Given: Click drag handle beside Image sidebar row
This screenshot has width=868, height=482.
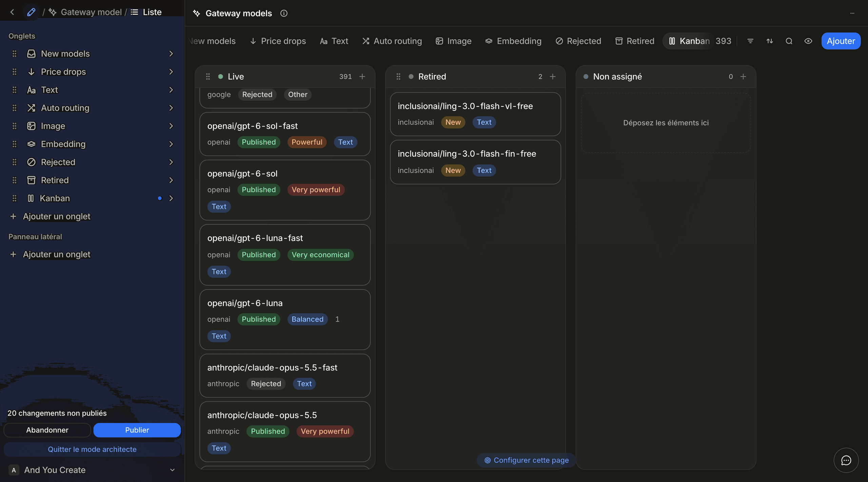Looking at the screenshot, I should pyautogui.click(x=14, y=126).
